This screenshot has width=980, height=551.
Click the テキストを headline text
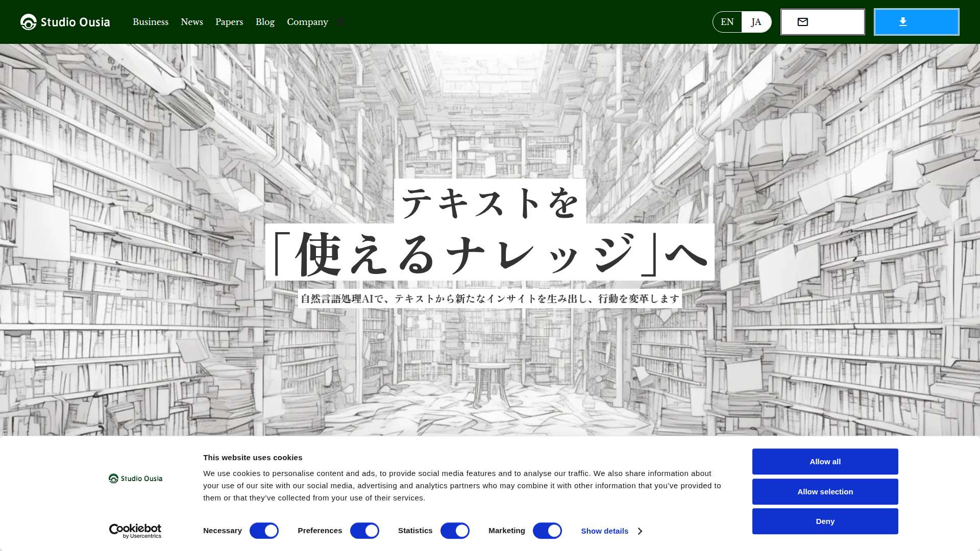[x=490, y=202]
